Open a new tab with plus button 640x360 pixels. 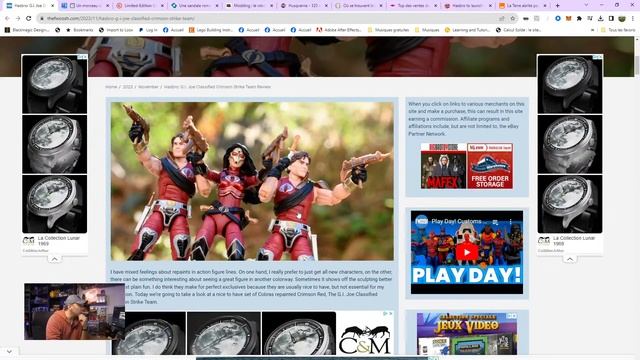tap(558, 6)
